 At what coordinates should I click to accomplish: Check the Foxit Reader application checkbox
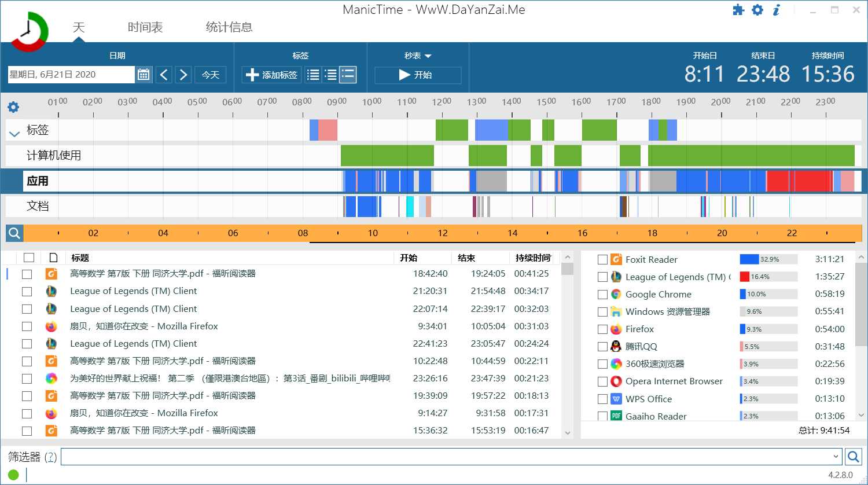click(x=602, y=260)
